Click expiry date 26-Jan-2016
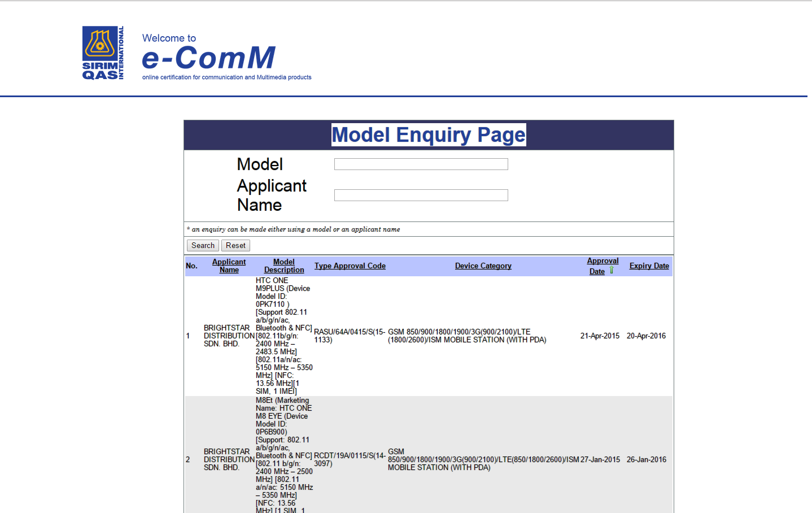The image size is (812, 513). click(x=646, y=460)
